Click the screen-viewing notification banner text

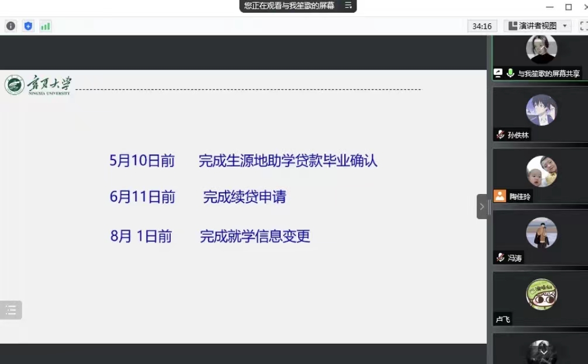coord(289,6)
